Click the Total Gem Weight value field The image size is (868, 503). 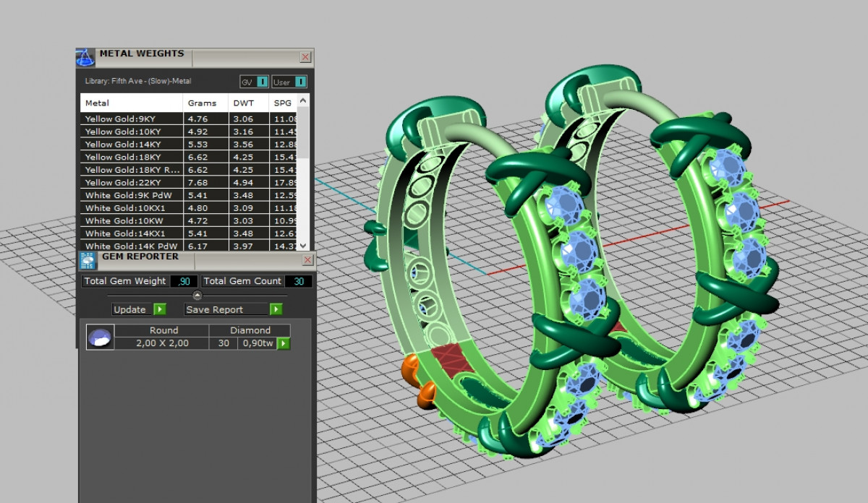coord(184,281)
